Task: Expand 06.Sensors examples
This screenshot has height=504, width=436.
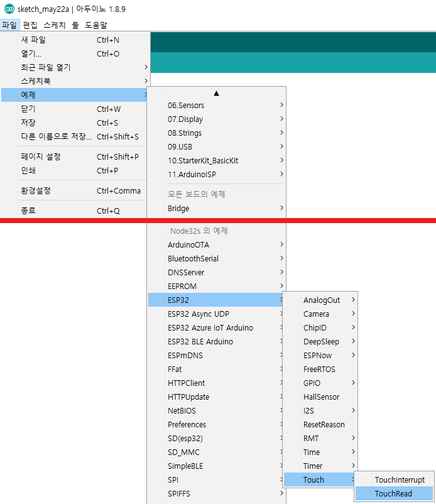Action: [217, 106]
